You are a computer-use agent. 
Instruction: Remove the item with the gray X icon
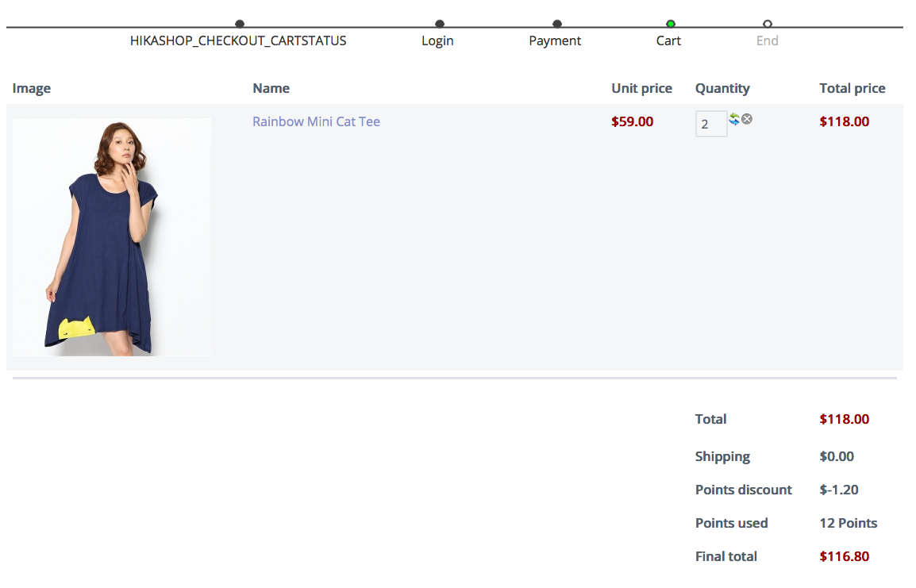[747, 119]
